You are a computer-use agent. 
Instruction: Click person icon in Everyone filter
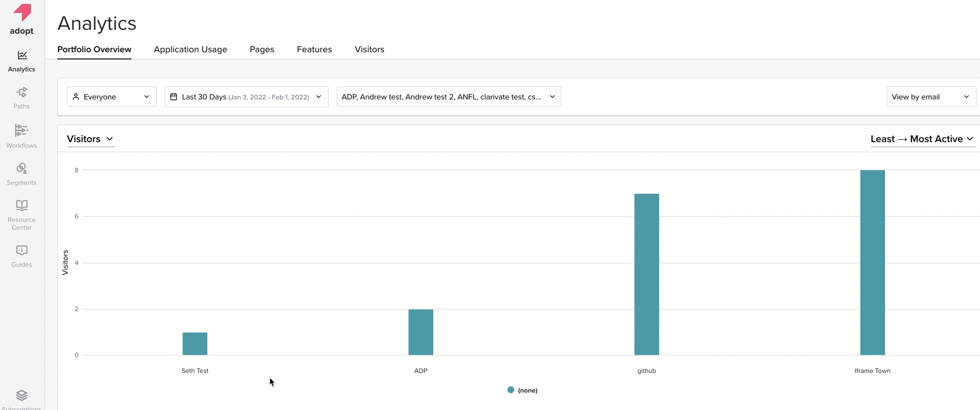pyautogui.click(x=76, y=97)
